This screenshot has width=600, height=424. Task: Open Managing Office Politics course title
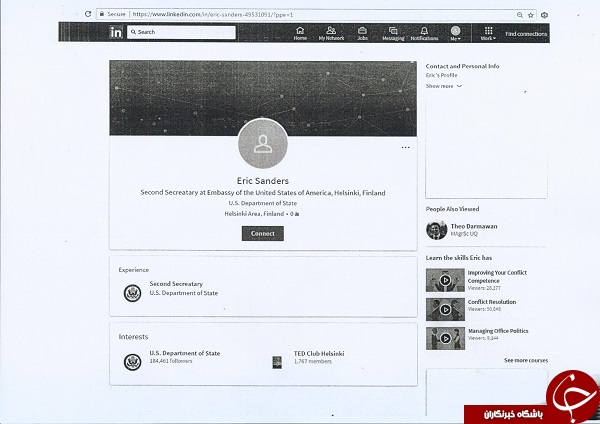click(498, 331)
